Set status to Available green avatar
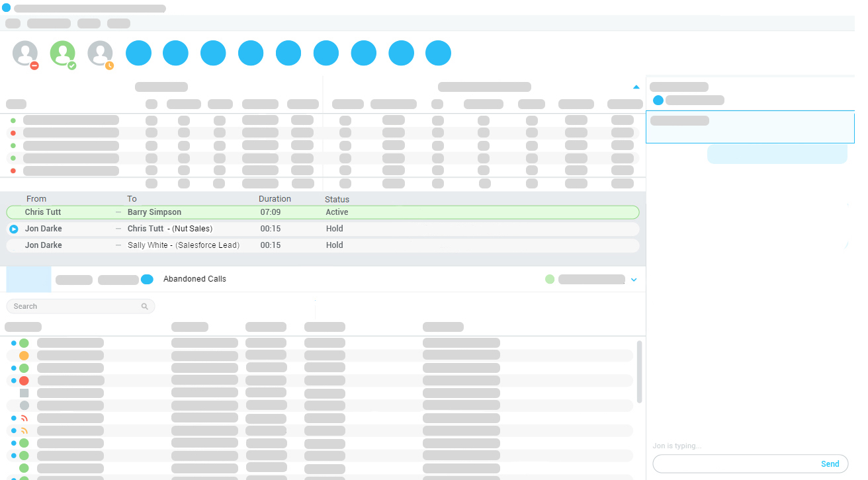This screenshot has height=480, width=868. click(63, 54)
